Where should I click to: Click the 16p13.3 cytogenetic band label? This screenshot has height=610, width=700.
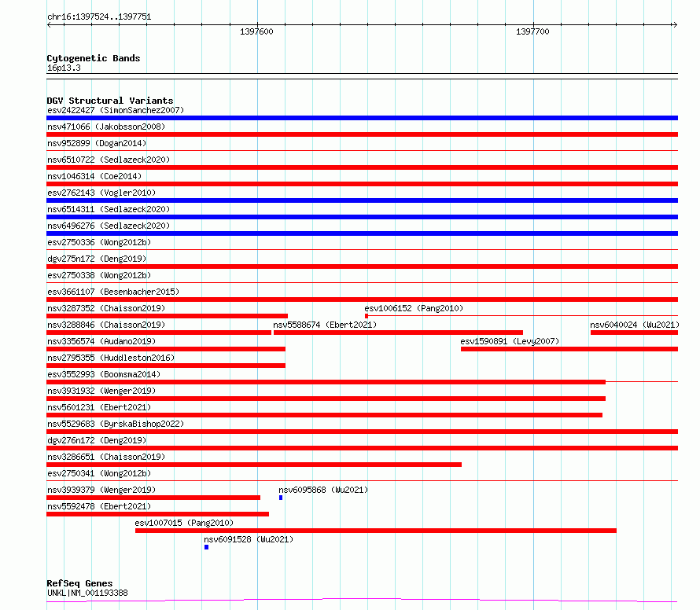[x=64, y=68]
